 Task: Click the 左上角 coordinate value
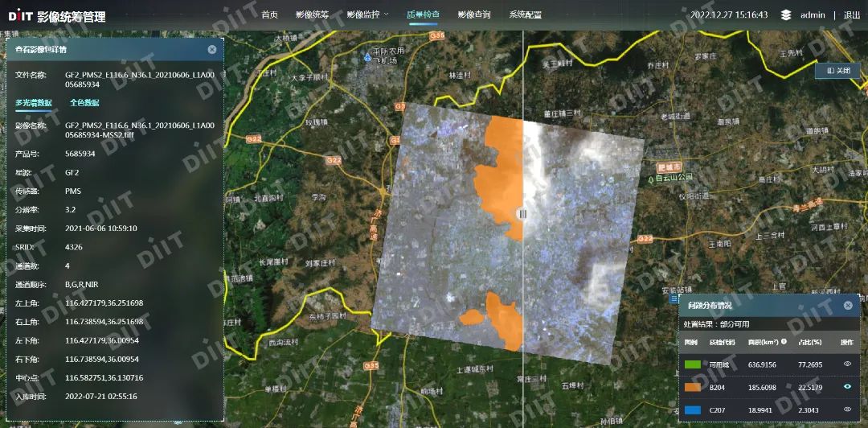pyautogui.click(x=104, y=303)
